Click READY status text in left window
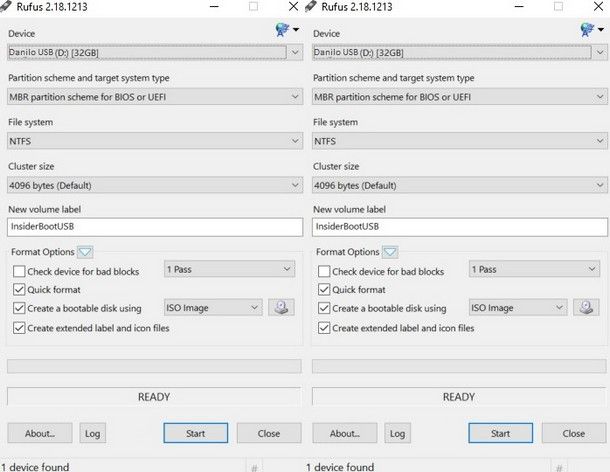610x472 pixels. point(154,397)
